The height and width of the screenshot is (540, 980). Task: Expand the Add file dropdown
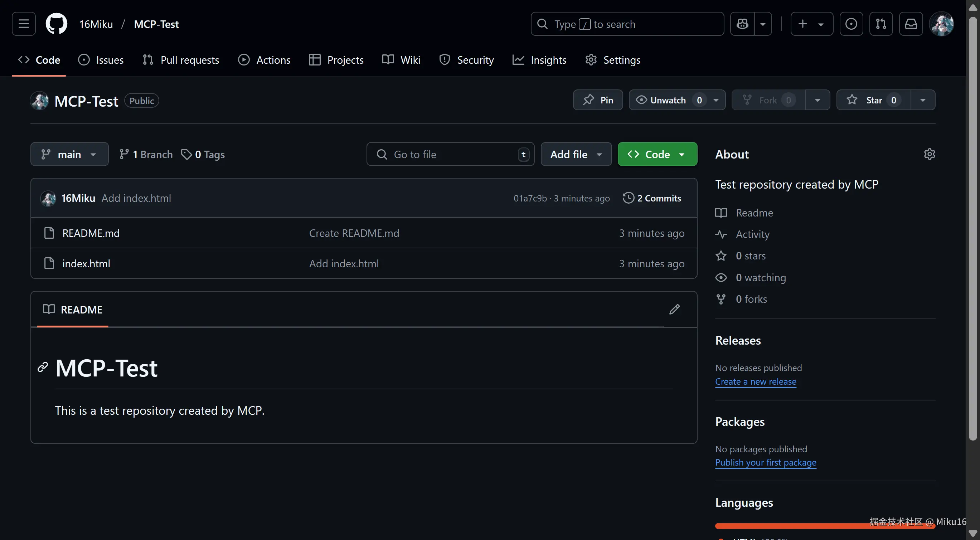coord(576,154)
